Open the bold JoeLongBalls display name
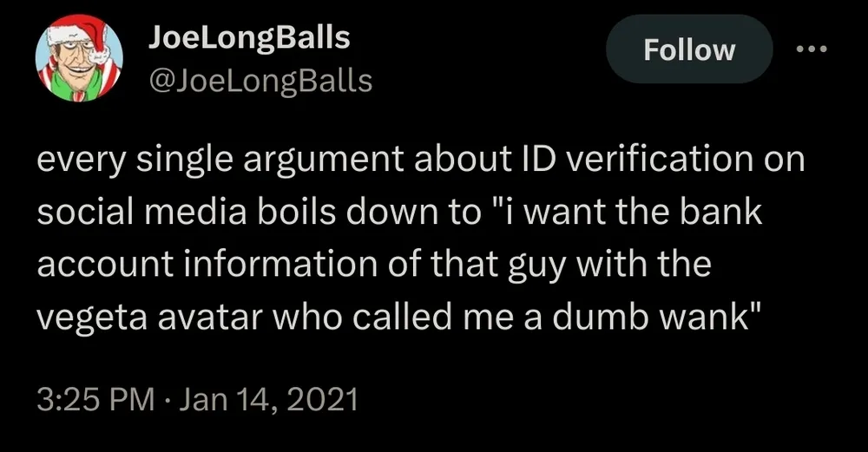 point(249,36)
